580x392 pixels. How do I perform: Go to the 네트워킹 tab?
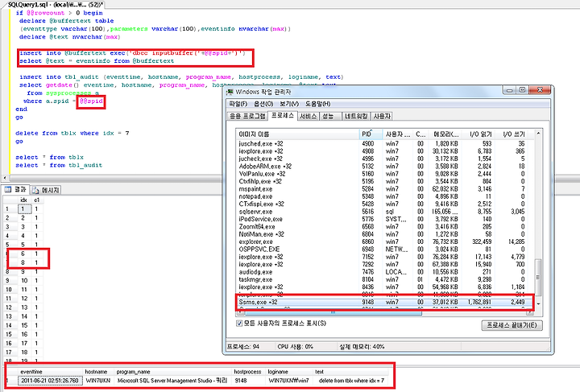356,116
